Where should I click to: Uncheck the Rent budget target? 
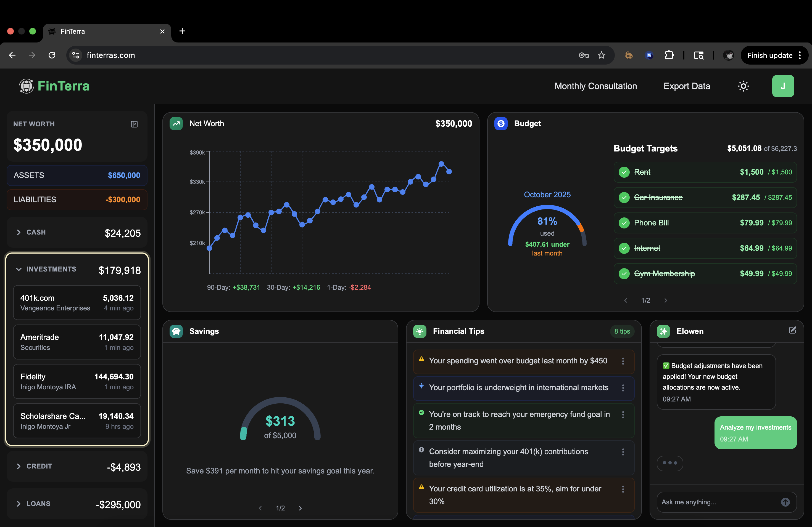coord(624,172)
